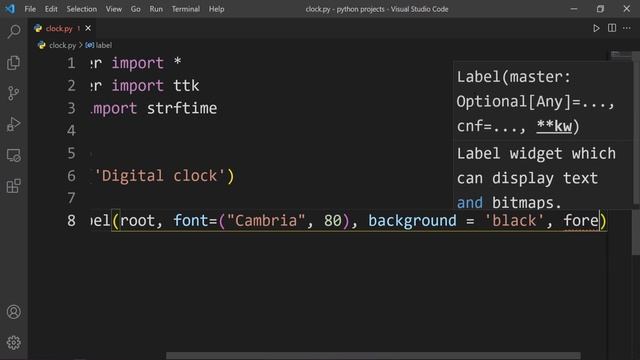The height and width of the screenshot is (360, 640).
Task: Open Search in the activity bar
Action: click(x=14, y=31)
